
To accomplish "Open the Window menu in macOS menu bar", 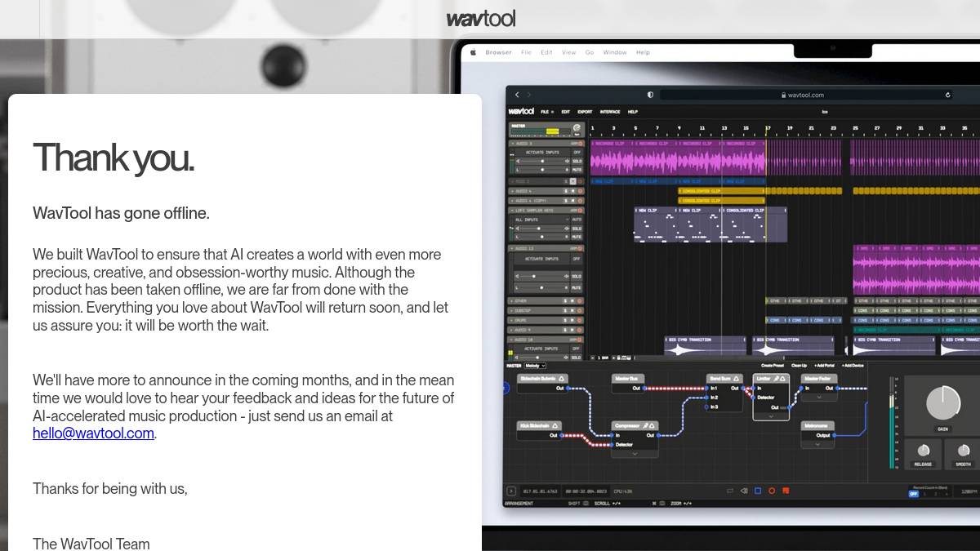I will (614, 52).
